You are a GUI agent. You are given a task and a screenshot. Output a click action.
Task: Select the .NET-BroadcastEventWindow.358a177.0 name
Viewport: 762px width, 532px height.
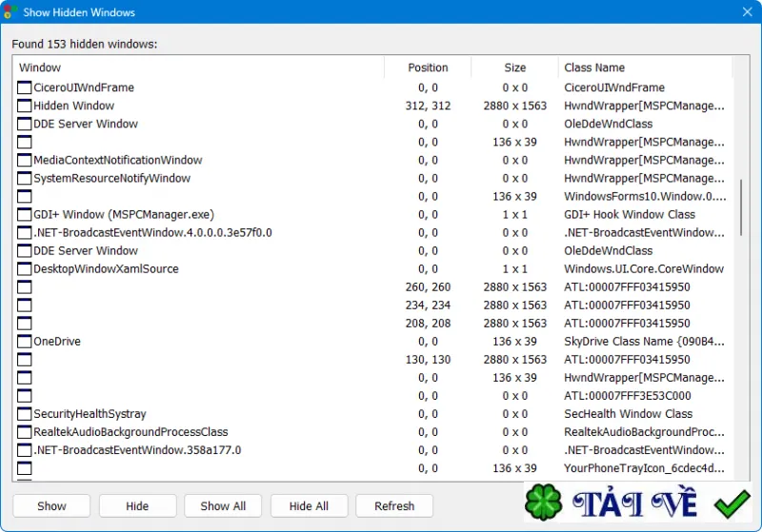(137, 450)
